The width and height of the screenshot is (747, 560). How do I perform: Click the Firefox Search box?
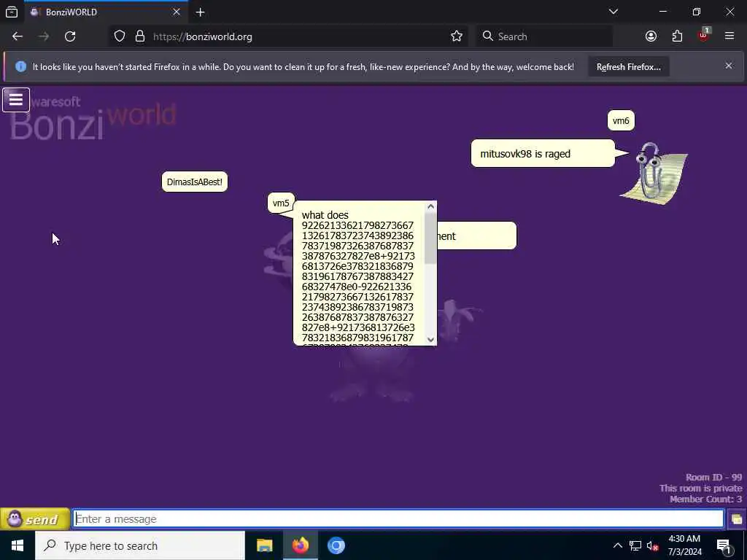544,36
